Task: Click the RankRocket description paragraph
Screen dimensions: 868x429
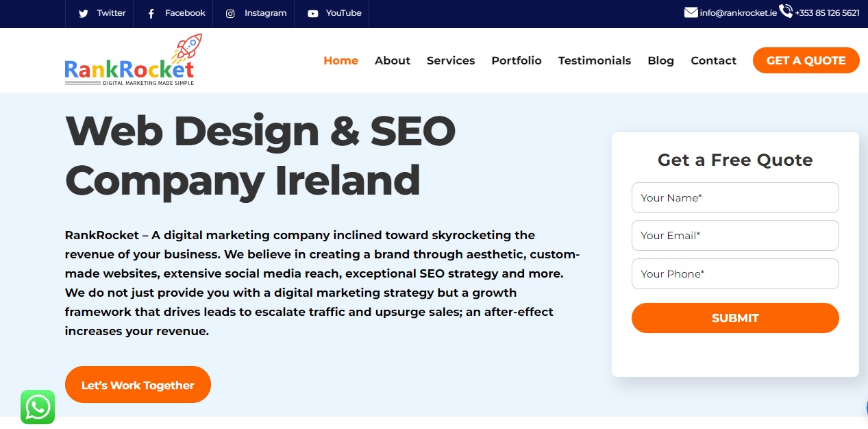Action: tap(323, 283)
